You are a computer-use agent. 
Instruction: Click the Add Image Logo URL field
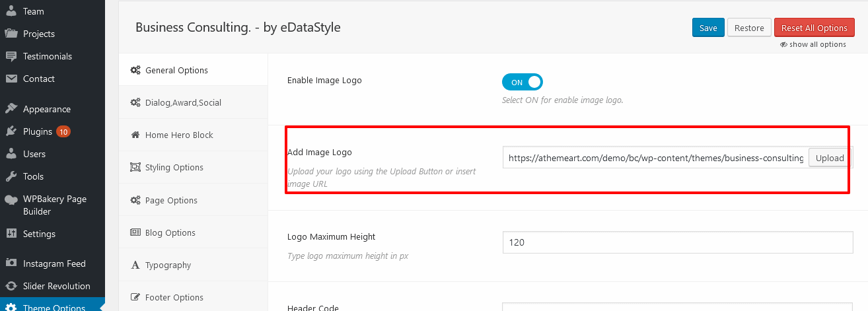[655, 158]
